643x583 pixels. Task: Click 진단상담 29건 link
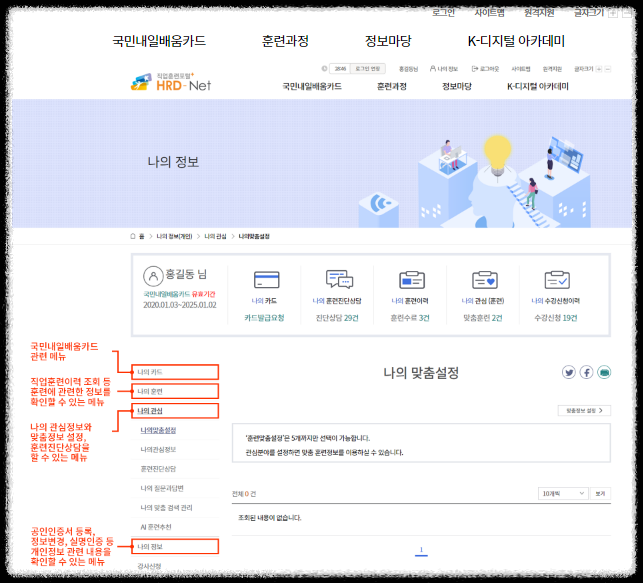click(x=337, y=318)
